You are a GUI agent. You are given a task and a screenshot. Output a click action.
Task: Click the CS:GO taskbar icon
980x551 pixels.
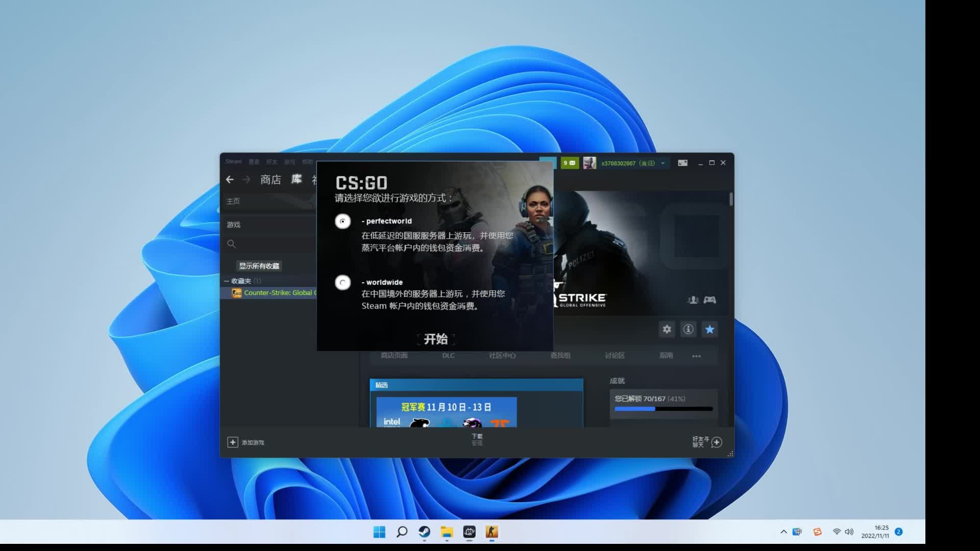pyautogui.click(x=492, y=532)
